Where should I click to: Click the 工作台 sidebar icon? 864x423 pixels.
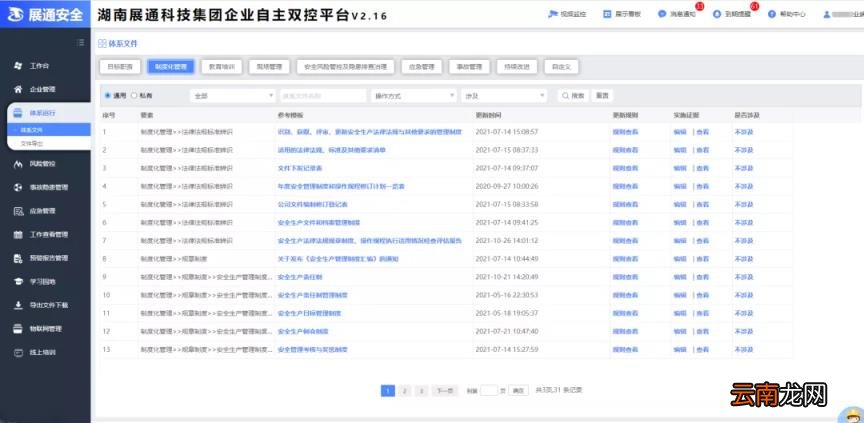(x=18, y=66)
